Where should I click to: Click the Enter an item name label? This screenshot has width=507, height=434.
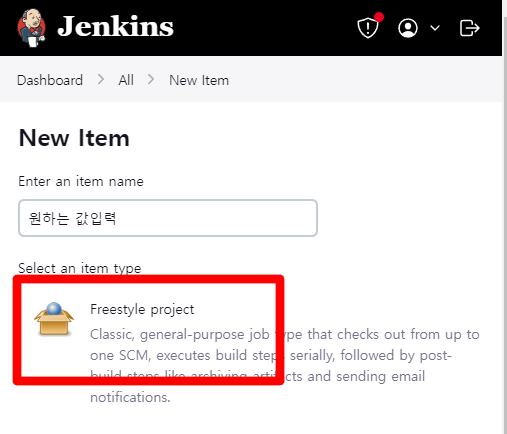[x=81, y=181]
